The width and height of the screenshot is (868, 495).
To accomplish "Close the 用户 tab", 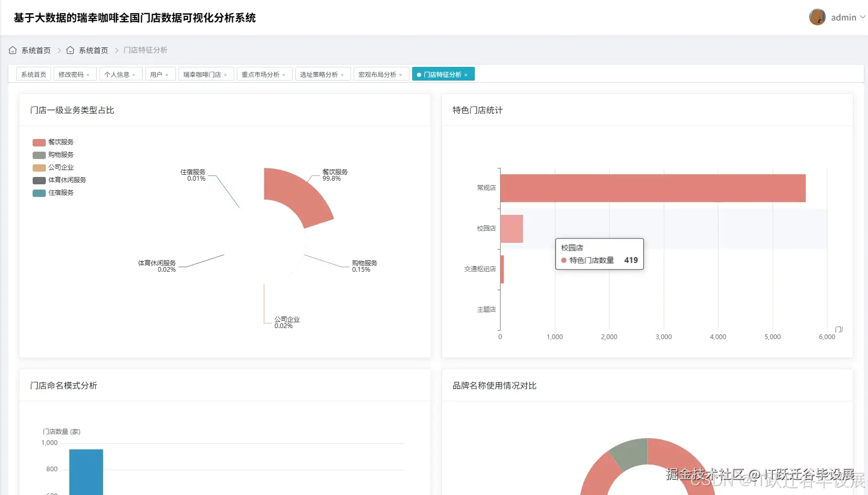I will click(x=167, y=75).
